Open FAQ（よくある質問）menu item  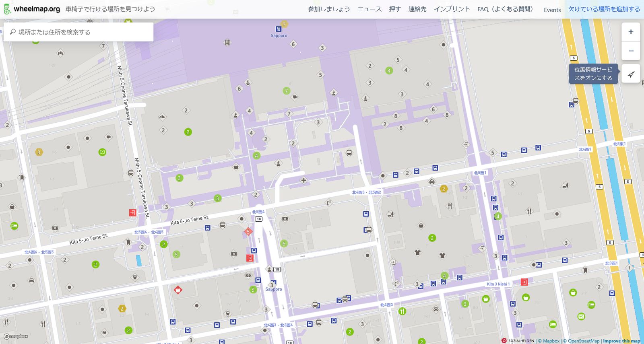(x=506, y=9)
